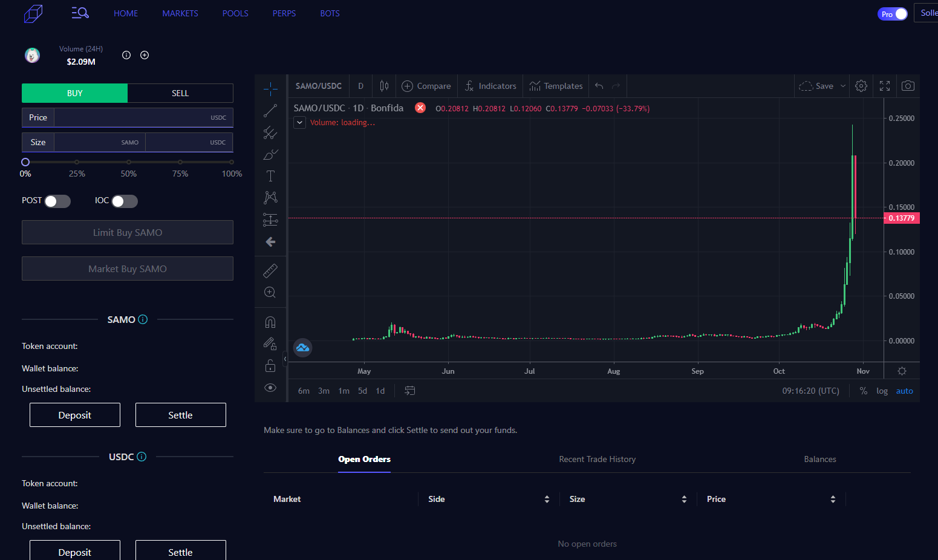Hide all drawings with eye icon
The height and width of the screenshot is (560, 938).
coord(270,388)
